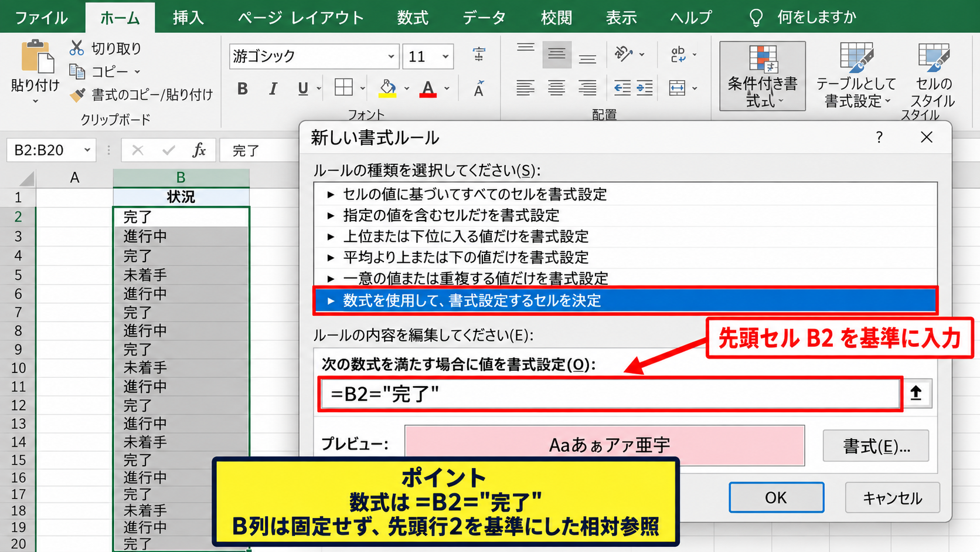Expand font name dropdown 游ゴシック
Viewport: 980px width, 552px height.
click(391, 56)
